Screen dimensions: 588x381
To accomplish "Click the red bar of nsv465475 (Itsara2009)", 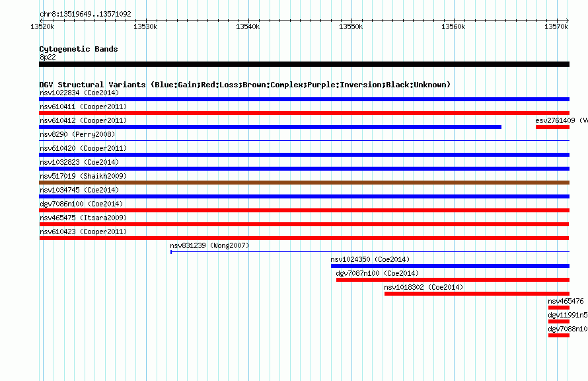I will (x=304, y=224).
